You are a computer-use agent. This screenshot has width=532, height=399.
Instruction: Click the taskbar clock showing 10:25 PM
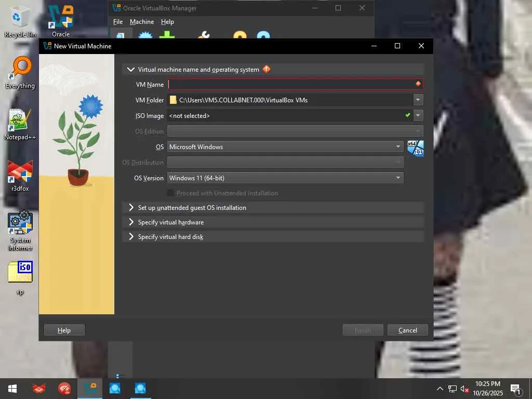coord(487,389)
